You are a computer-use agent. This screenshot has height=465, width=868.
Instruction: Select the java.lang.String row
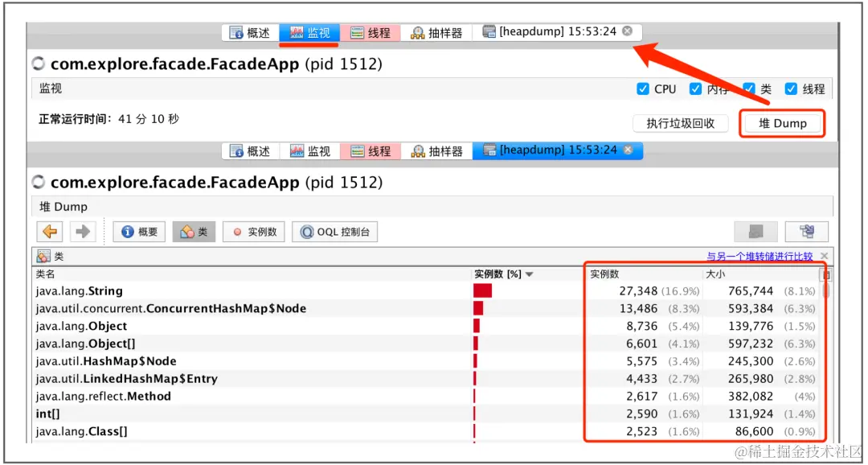[426, 291]
